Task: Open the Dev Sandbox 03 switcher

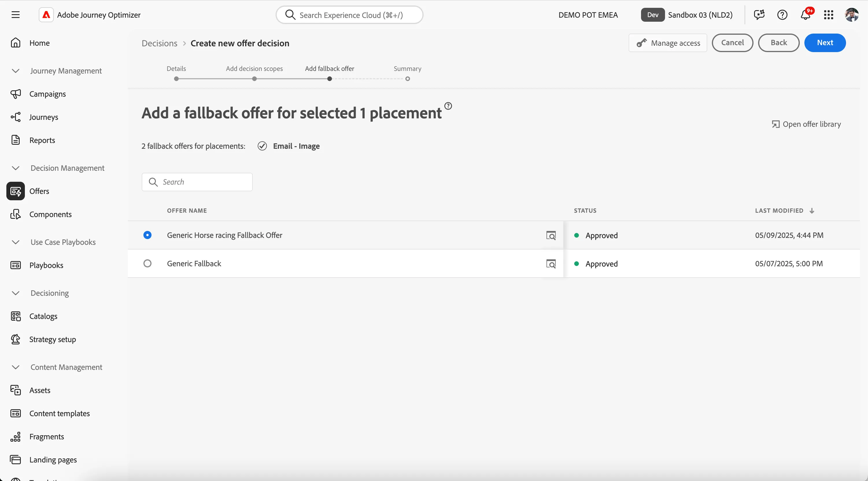Action: pos(687,15)
